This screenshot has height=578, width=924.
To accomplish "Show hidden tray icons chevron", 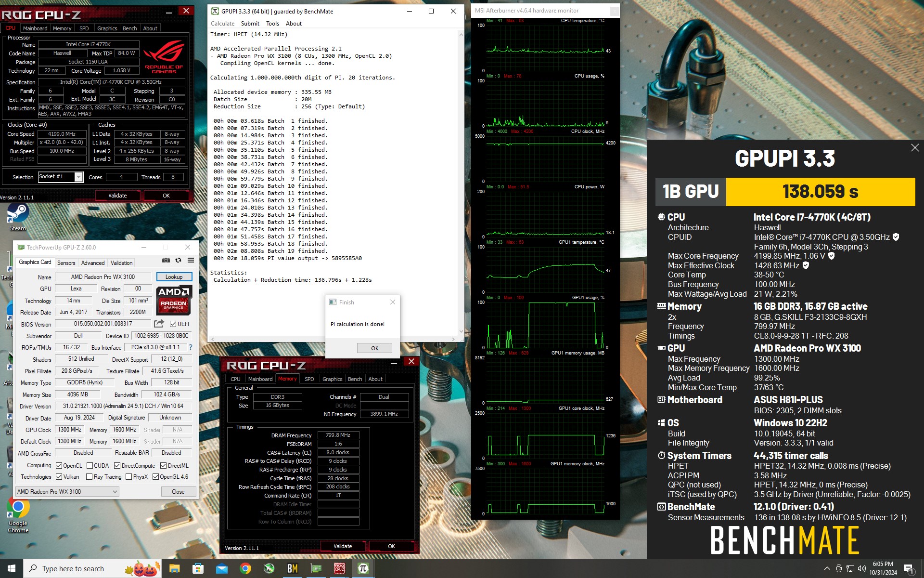I will click(x=827, y=569).
